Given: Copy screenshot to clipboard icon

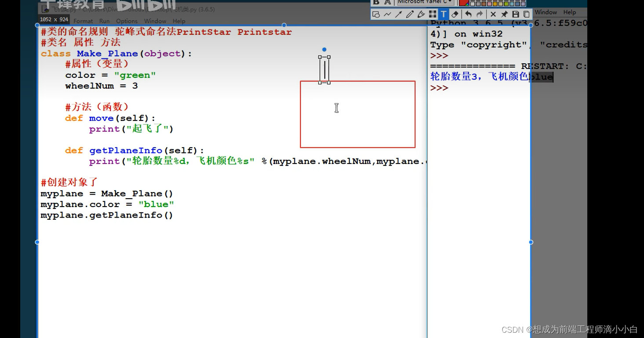Looking at the screenshot, I should pos(526,15).
